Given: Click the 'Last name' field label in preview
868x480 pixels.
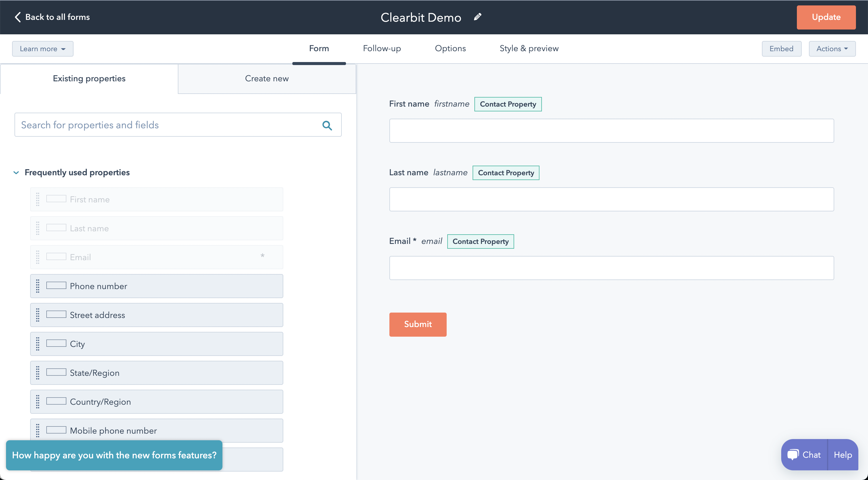Looking at the screenshot, I should tap(408, 173).
